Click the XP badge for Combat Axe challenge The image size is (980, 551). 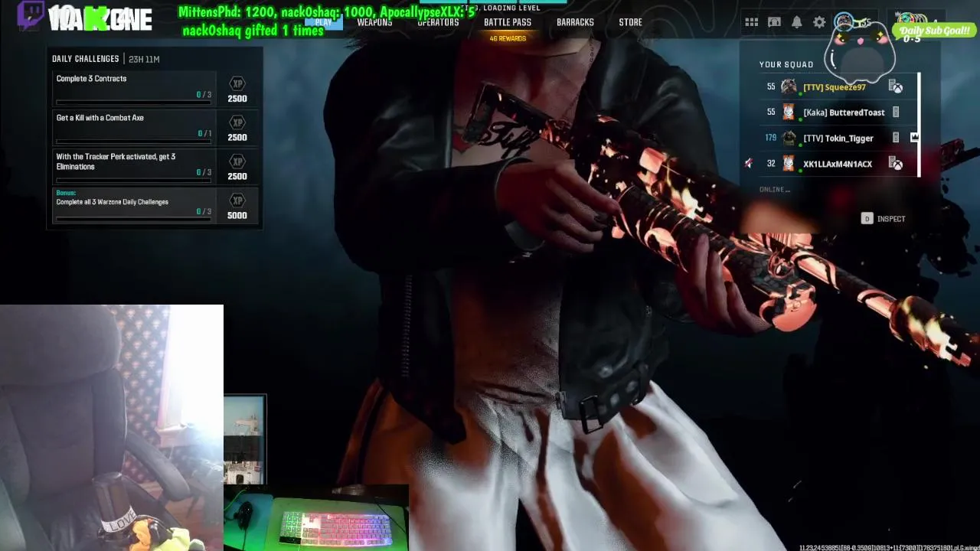click(x=237, y=122)
